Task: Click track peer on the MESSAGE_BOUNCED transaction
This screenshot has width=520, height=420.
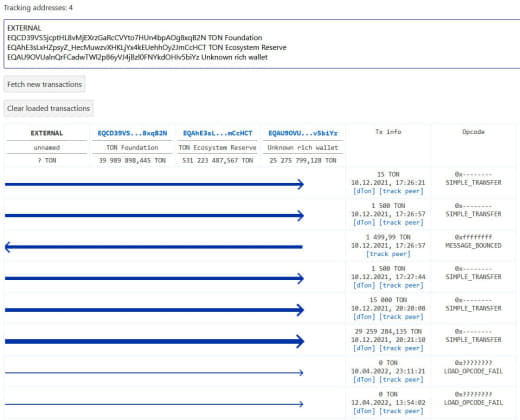Action: [x=388, y=254]
